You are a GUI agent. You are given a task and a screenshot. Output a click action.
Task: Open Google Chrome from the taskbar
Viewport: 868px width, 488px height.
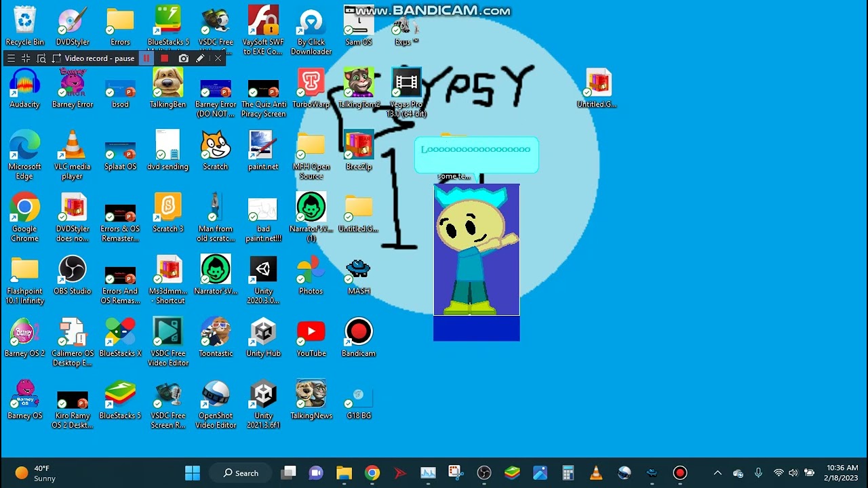[372, 472]
